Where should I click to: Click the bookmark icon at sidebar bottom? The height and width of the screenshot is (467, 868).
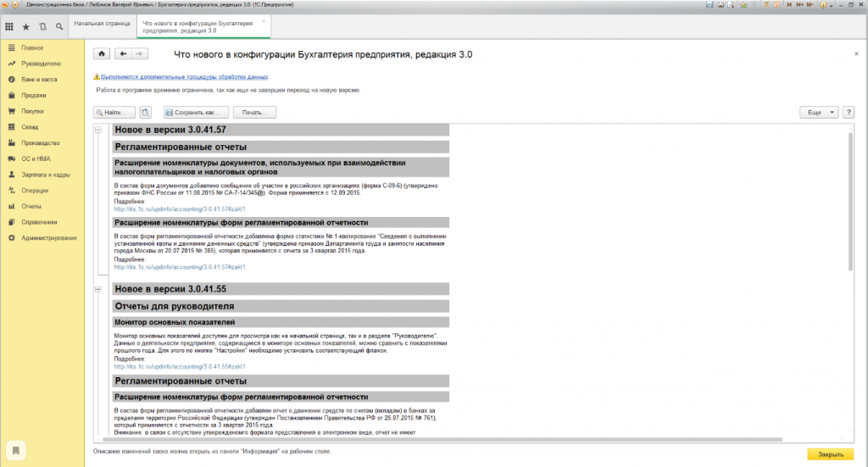click(16, 449)
